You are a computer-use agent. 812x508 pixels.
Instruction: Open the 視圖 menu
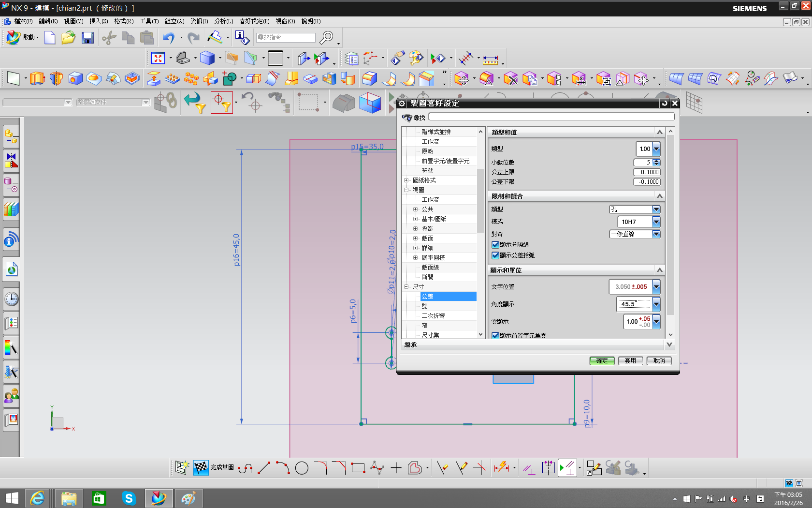click(x=73, y=21)
